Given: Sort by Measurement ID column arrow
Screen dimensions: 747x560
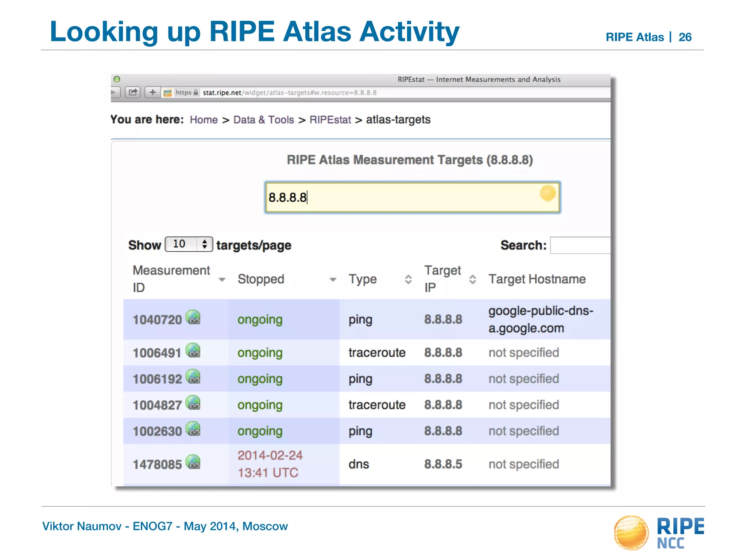Looking at the screenshot, I should point(222,280).
